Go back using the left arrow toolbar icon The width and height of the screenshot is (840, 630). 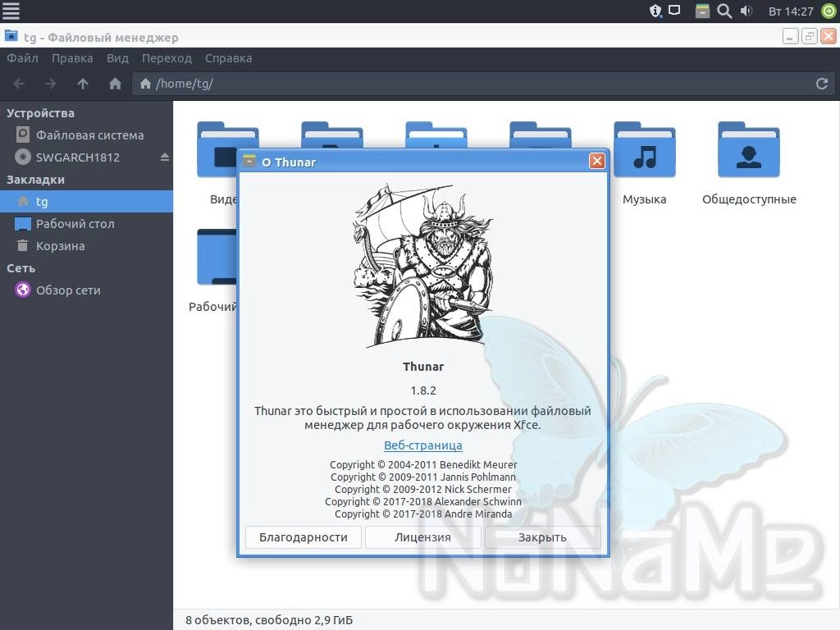click(x=19, y=84)
